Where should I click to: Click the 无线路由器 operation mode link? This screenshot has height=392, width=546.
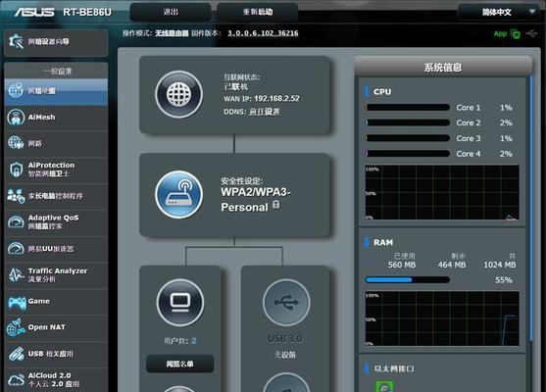click(x=172, y=33)
